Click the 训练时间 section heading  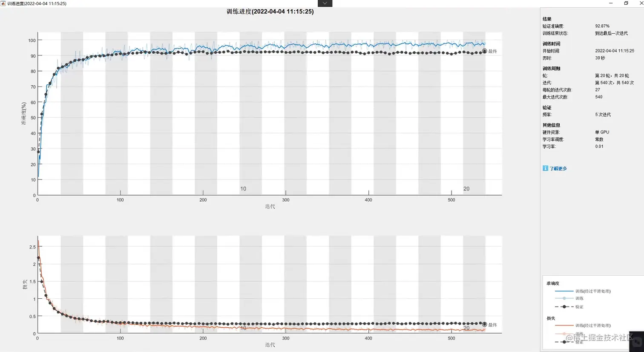click(x=551, y=44)
